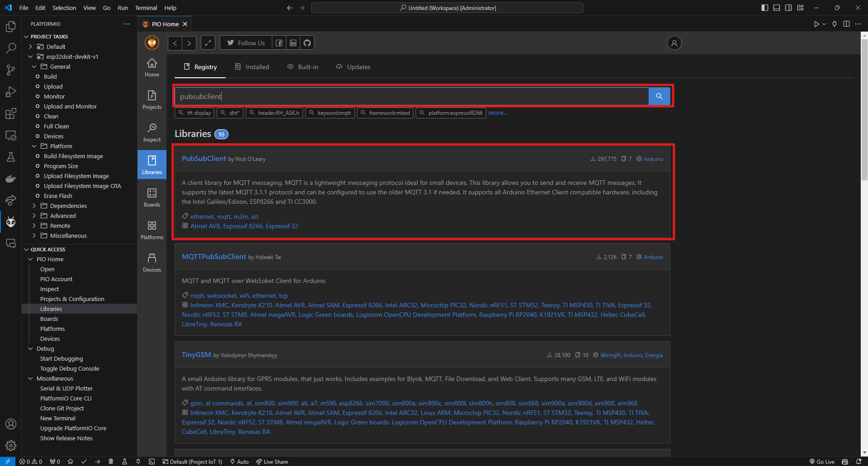This screenshot has height=466, width=868.
Task: Open PlatformIO Facebook page icon
Action: point(279,43)
